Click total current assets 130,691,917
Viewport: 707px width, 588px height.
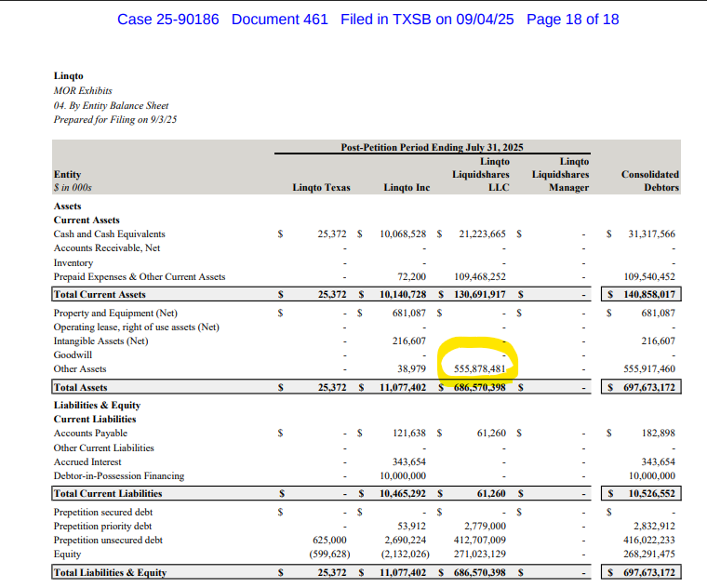[x=480, y=294]
